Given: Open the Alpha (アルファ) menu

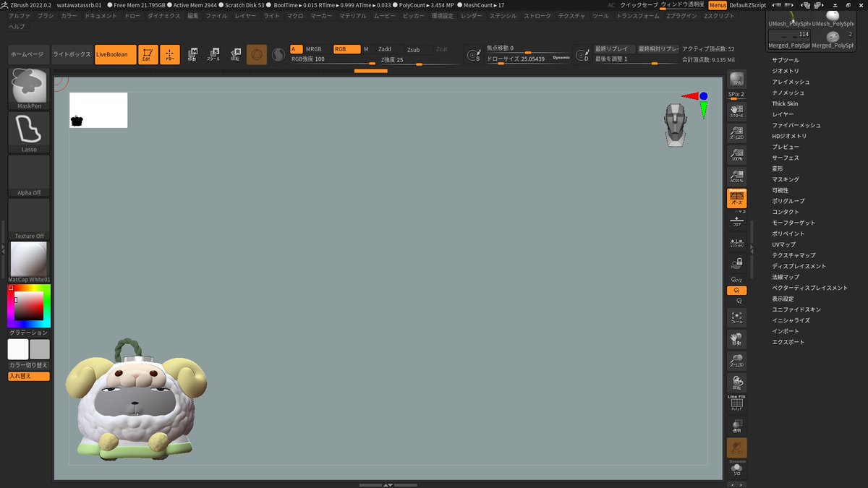Looking at the screenshot, I should (20, 15).
